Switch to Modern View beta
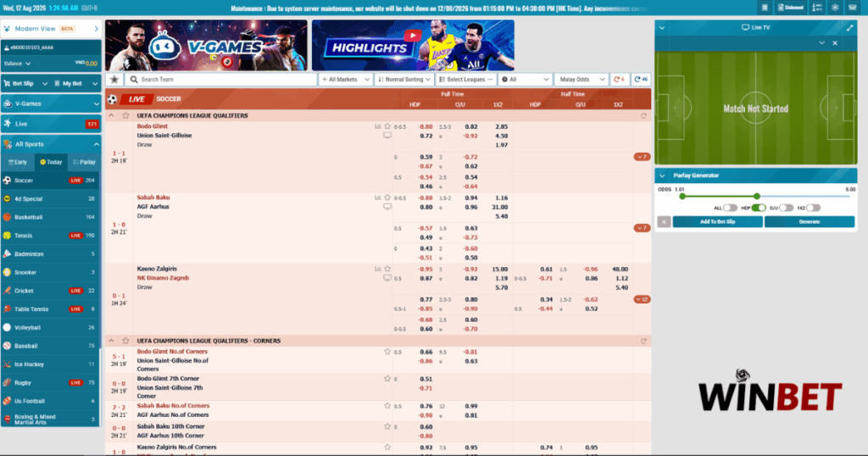This screenshot has height=456, width=868. coord(51,29)
